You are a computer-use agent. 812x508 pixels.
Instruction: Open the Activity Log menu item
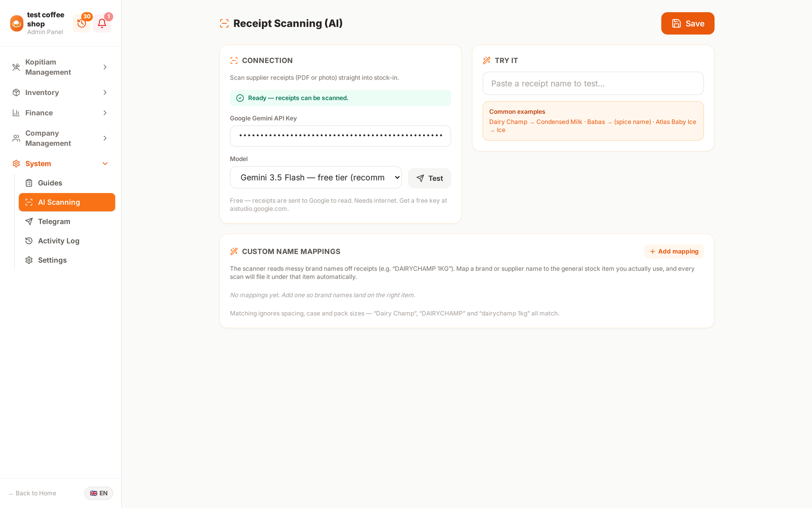click(x=67, y=241)
